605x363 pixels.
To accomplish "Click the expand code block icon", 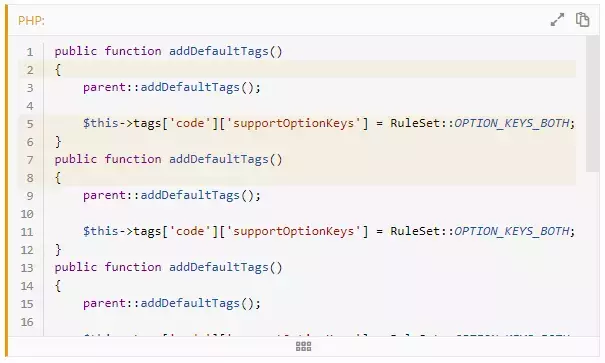I will tap(557, 19).
